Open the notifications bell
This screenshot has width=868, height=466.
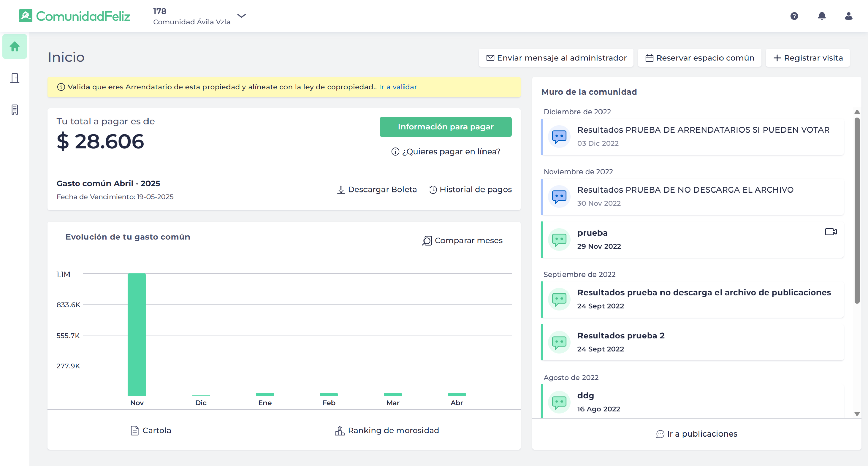(x=822, y=16)
